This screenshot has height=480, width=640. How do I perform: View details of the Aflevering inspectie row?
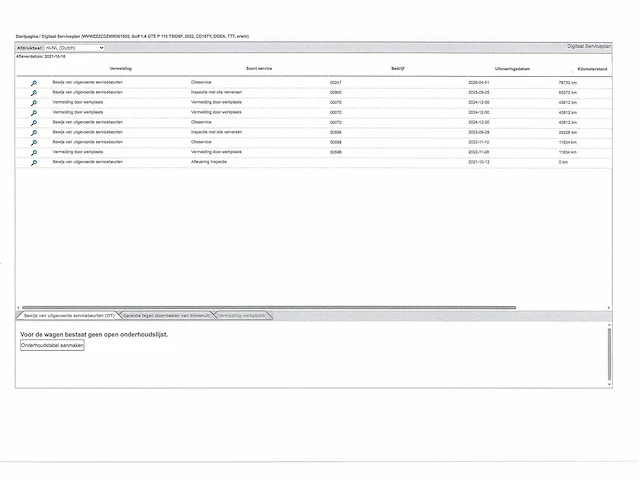pyautogui.click(x=34, y=162)
